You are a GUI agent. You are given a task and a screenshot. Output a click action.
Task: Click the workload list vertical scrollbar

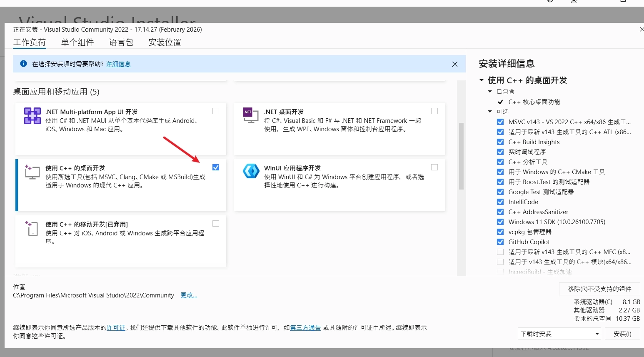point(461,156)
